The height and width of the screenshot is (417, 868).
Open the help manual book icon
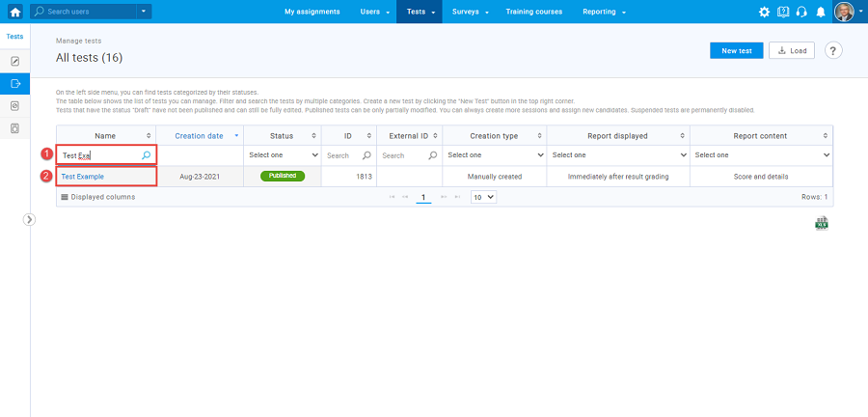pyautogui.click(x=782, y=13)
